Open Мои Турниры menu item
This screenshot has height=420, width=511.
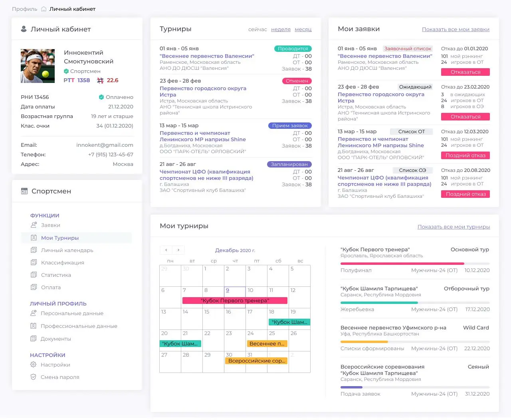pos(76,238)
